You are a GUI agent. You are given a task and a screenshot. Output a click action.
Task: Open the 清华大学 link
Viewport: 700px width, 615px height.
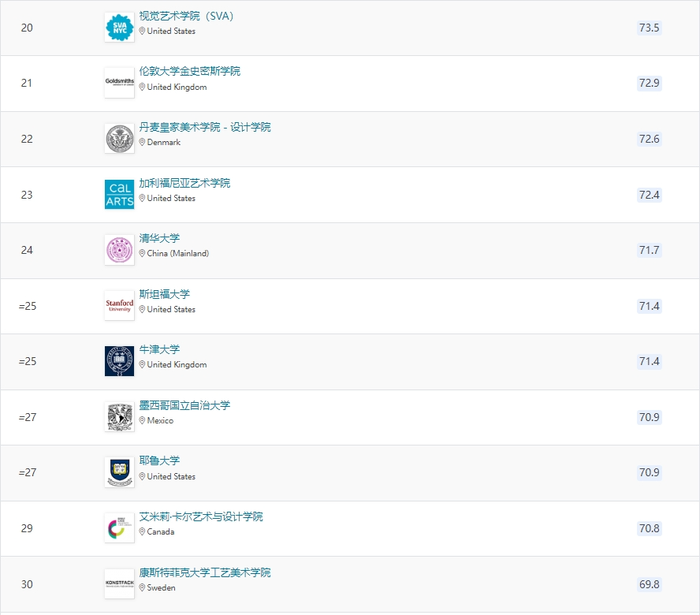click(159, 238)
